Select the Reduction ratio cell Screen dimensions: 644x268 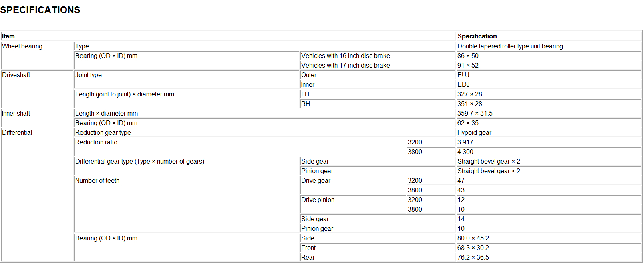97,142
